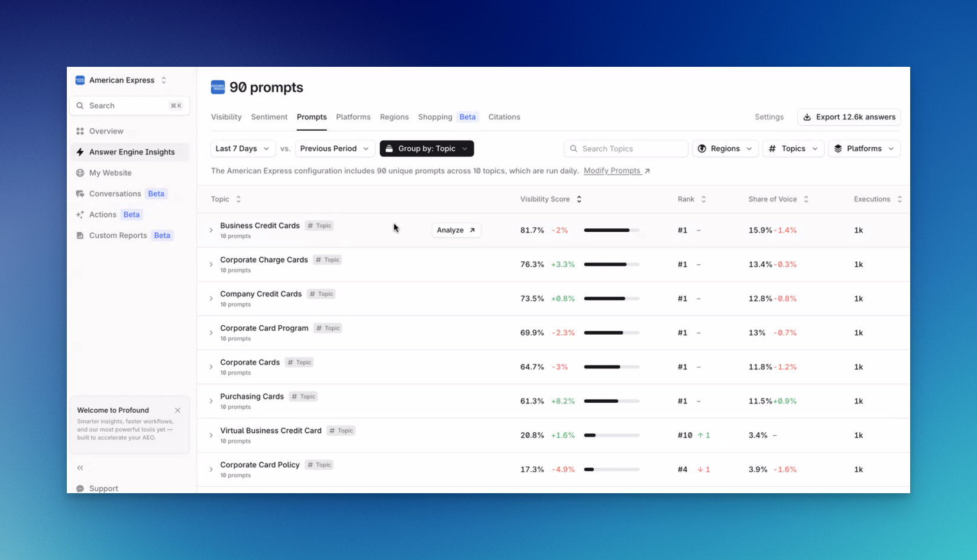Switch to the Visibility tab

[227, 117]
